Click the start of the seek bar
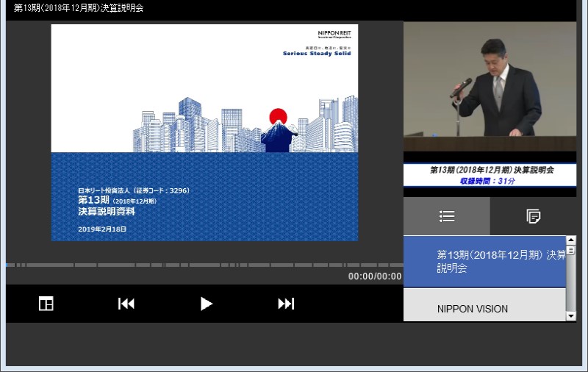This screenshot has width=588, height=372. (7, 265)
